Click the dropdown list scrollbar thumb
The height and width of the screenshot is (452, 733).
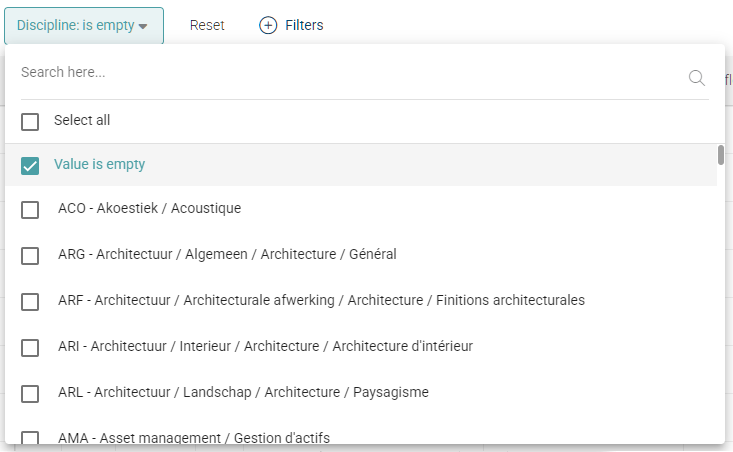(721, 154)
